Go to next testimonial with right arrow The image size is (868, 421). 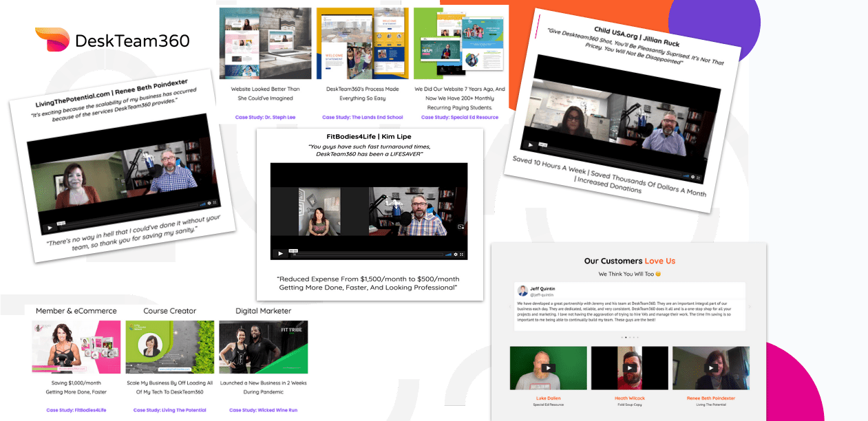click(750, 306)
